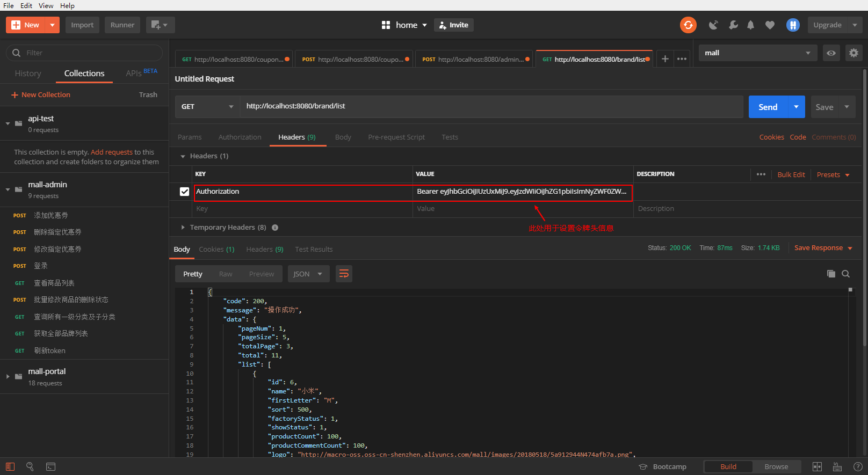Open the View menu
Screen dimensions: 868x475
[x=46, y=5]
